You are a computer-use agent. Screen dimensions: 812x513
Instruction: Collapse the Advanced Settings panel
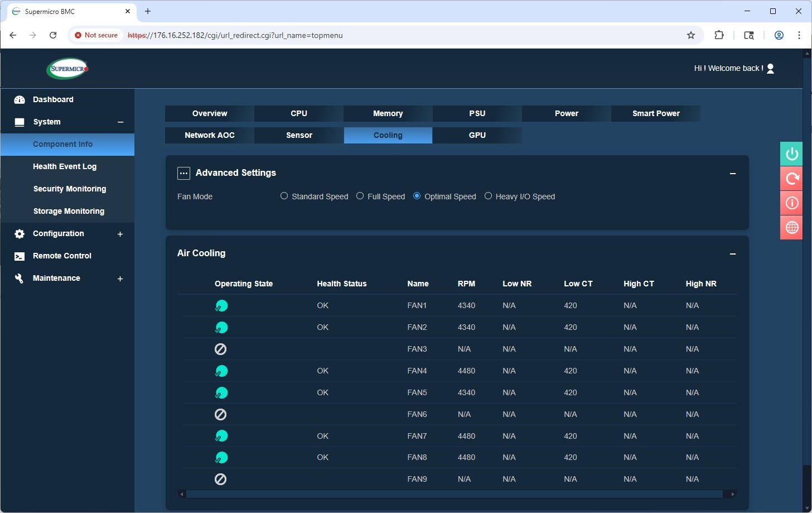pyautogui.click(x=733, y=174)
